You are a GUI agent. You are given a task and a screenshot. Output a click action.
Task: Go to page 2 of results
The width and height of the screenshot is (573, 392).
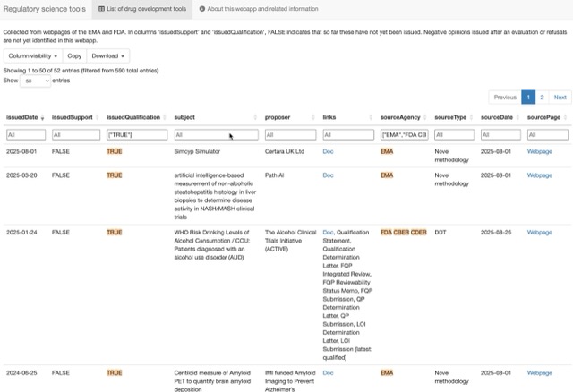point(542,97)
